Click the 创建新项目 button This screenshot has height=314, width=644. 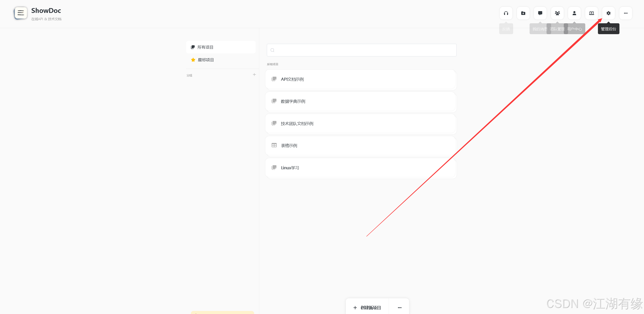click(367, 308)
